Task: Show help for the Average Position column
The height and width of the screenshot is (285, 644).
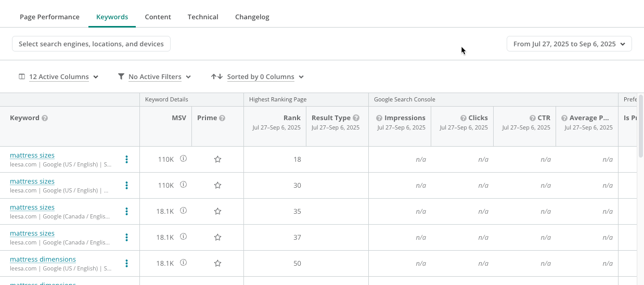Action: tap(564, 118)
